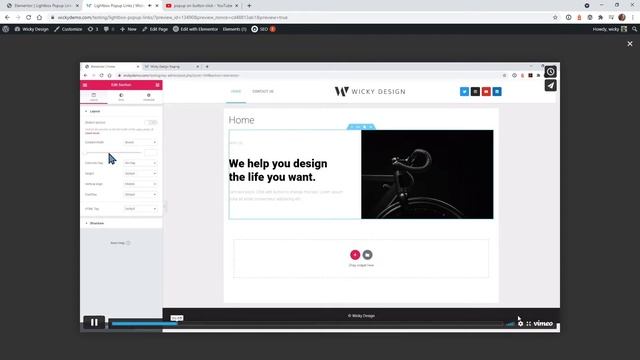Open a new browser tab

tap(249, 6)
